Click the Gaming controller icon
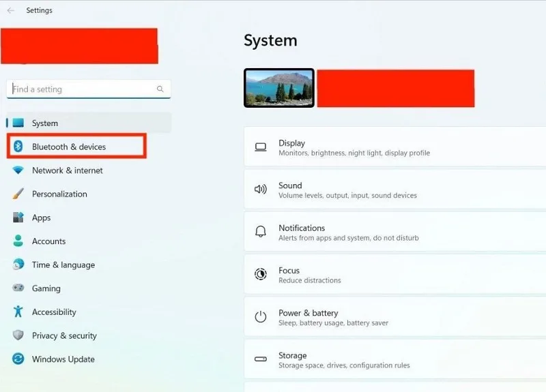 coord(18,288)
